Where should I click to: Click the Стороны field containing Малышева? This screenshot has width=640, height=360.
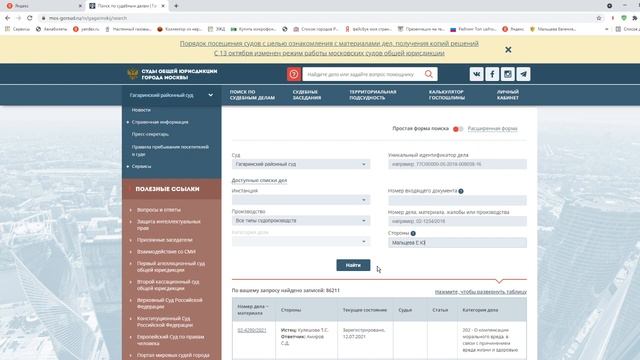(x=457, y=242)
